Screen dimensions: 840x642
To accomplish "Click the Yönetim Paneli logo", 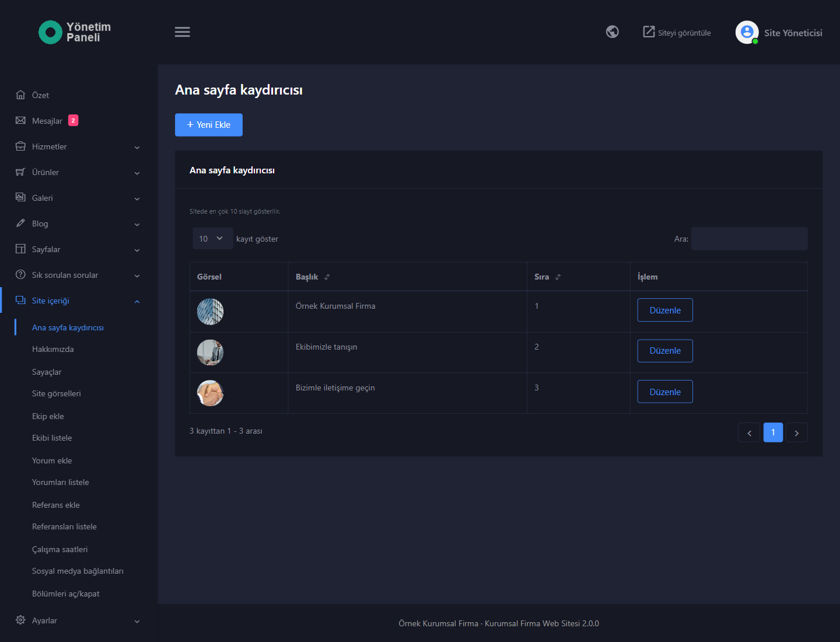I will (x=75, y=32).
